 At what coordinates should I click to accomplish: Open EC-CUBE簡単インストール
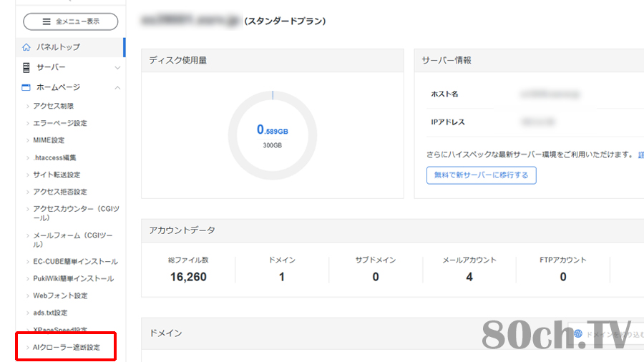[x=75, y=262]
